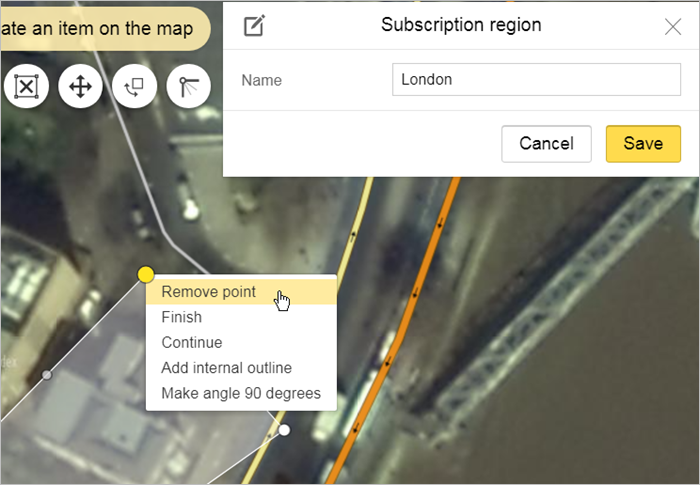Click the yellow selected vertex point
Viewport: 700px width, 485px height.
(146, 274)
